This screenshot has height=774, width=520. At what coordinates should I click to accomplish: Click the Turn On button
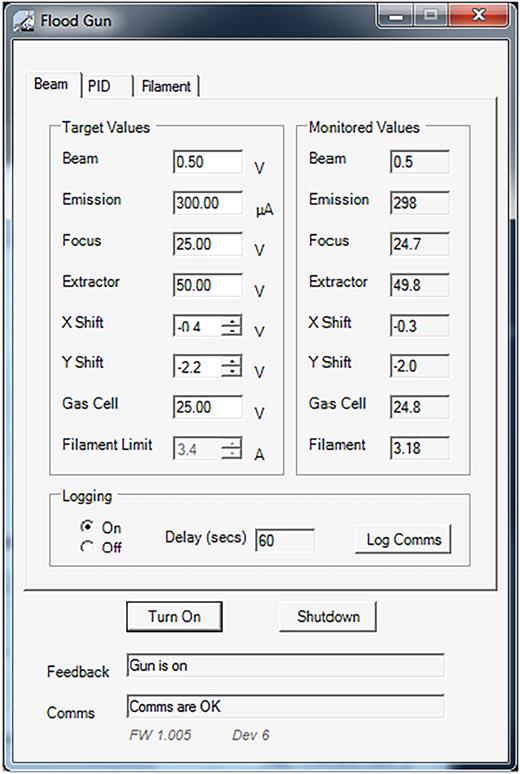(x=174, y=617)
